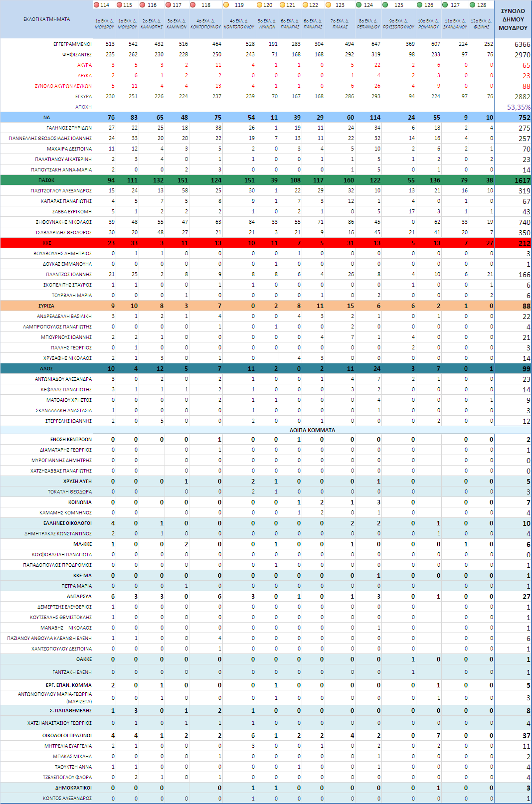The image size is (532, 804).
Task: Click the ΨΗΦΙΣΑΝΤΕΣ row label
Action: point(77,54)
